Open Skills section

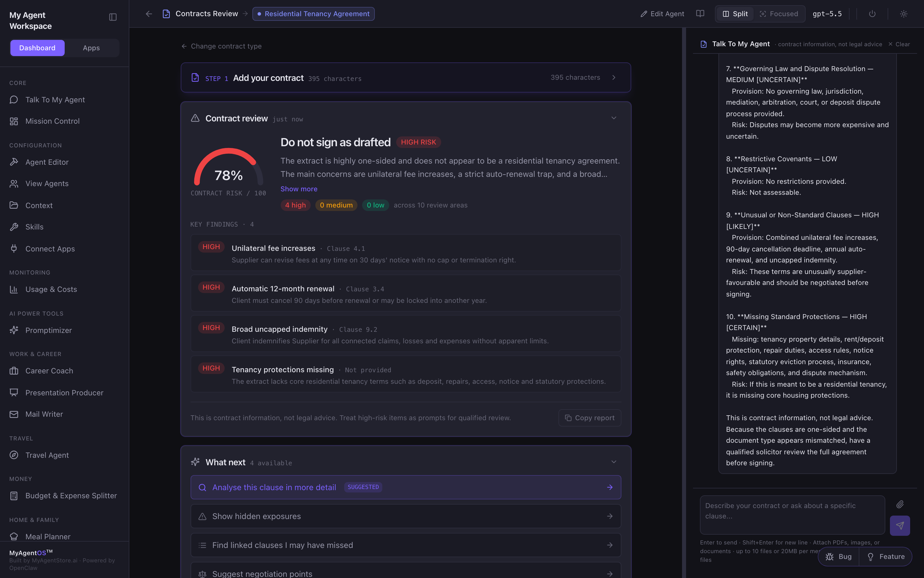(x=64, y=227)
